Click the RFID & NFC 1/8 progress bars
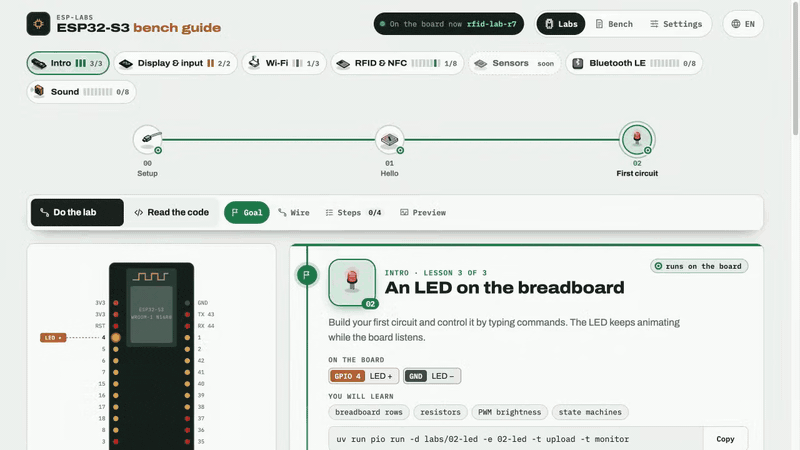Screen dimensions: 800x450 (x=426, y=63)
